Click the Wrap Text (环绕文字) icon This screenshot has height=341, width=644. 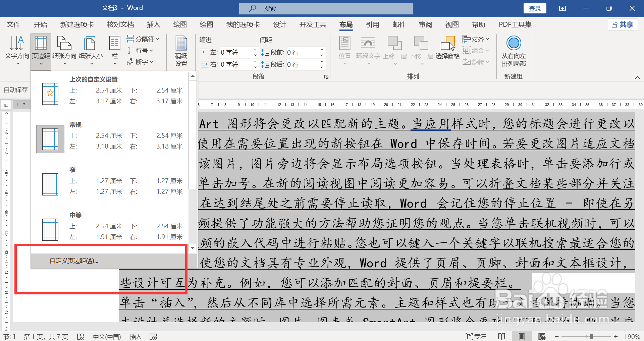(368, 50)
